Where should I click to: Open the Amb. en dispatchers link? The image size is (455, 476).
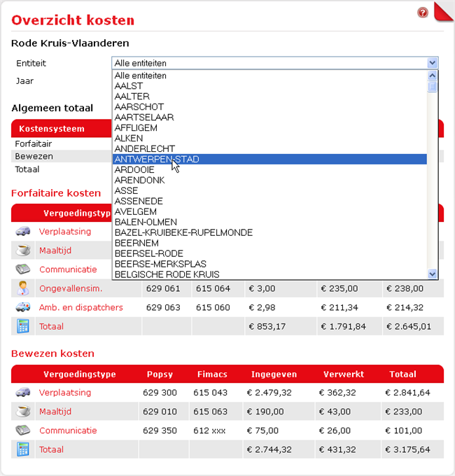81,307
